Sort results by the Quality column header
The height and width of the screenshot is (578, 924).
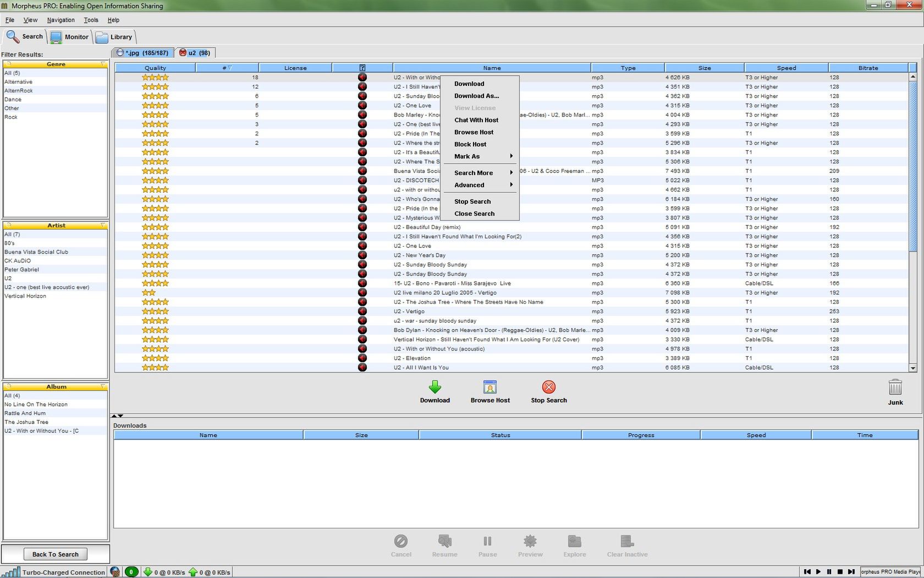pos(155,68)
